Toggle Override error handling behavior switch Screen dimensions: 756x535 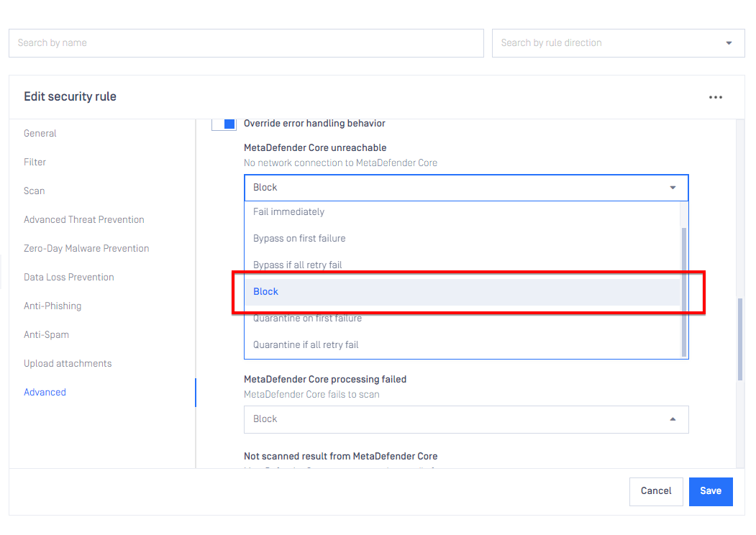pyautogui.click(x=224, y=124)
